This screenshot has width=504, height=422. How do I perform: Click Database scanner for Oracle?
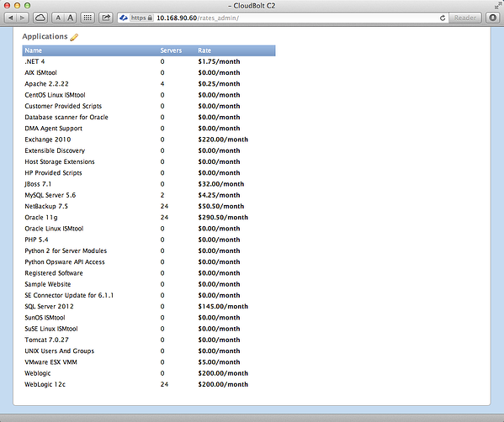[x=66, y=117]
